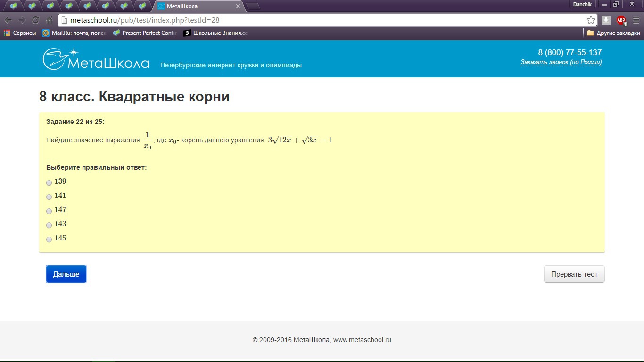This screenshot has height=362, width=644.
Task: Switch to the МетаШкола tab
Action: (198, 6)
